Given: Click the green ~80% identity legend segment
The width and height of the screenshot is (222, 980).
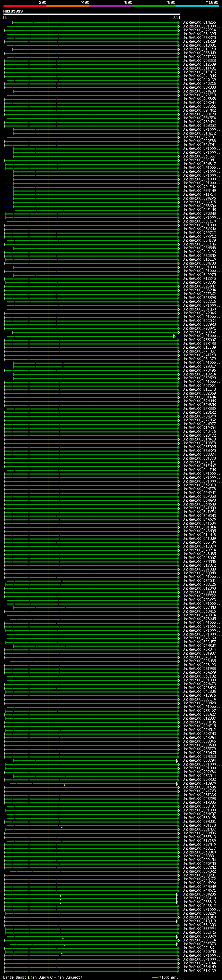Looking at the screenshot, I should coord(154,7).
